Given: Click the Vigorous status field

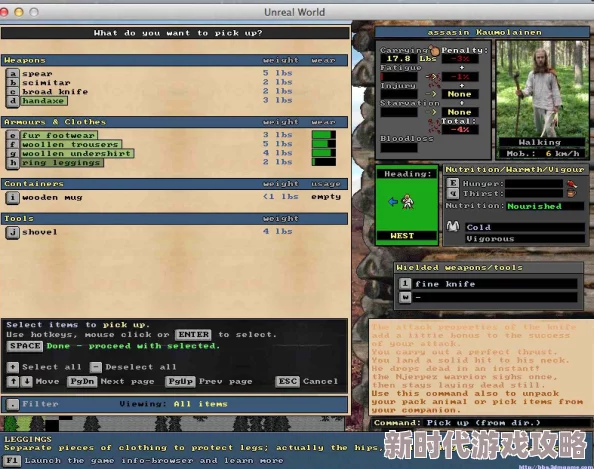Looking at the screenshot, I should [x=525, y=239].
